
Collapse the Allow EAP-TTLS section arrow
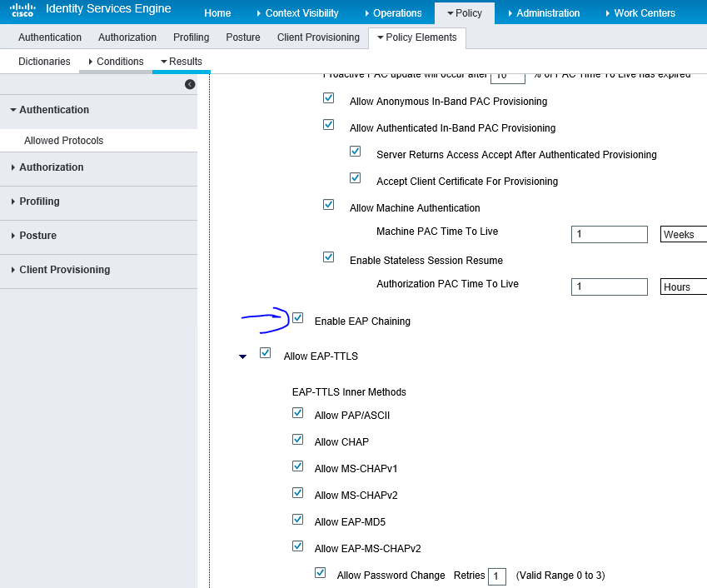242,356
